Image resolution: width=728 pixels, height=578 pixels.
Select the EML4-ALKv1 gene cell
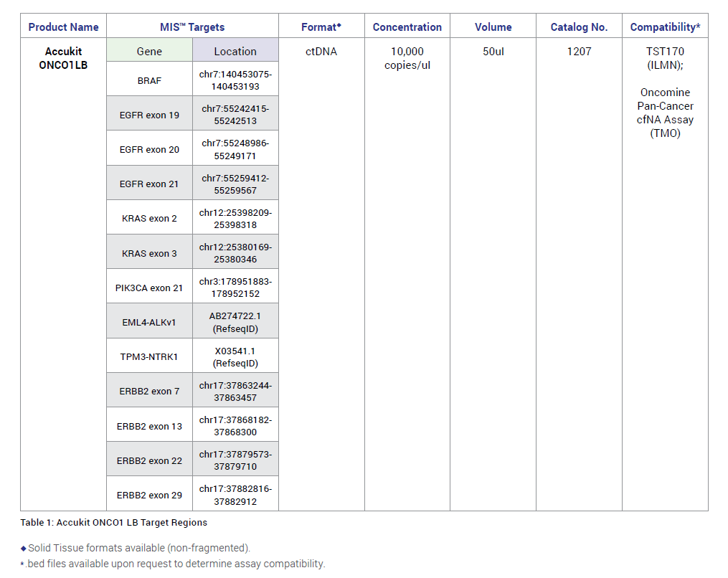149,321
